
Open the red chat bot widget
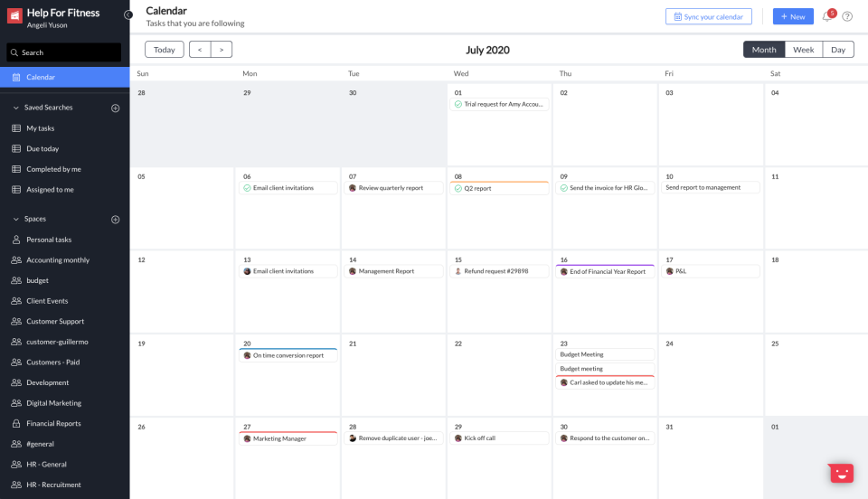(841, 473)
